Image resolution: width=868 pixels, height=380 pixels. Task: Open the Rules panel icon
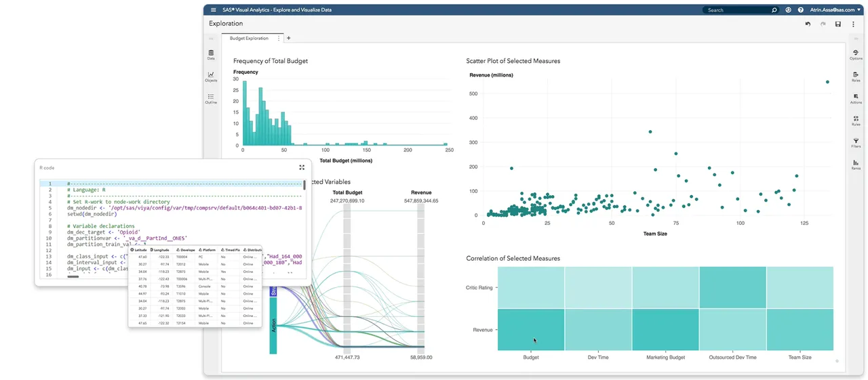(x=856, y=121)
